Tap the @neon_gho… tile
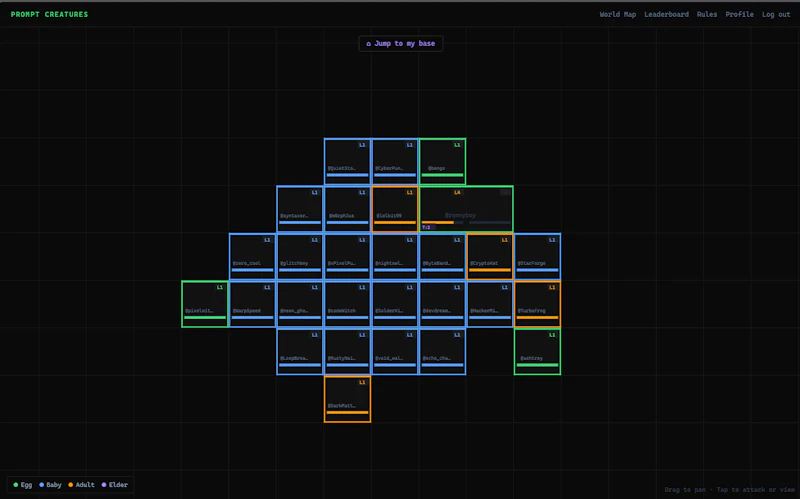The image size is (800, 499). (x=300, y=304)
